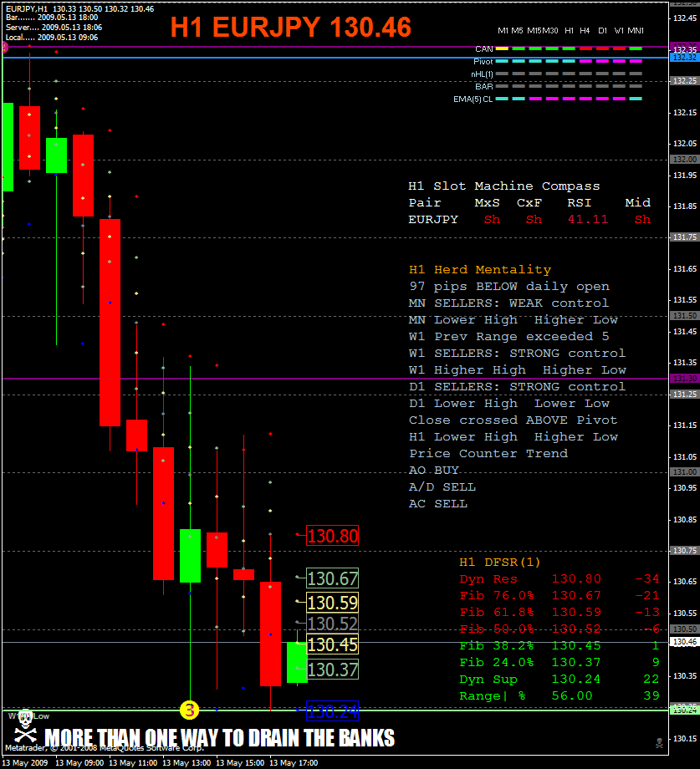Image resolution: width=700 pixels, height=769 pixels.
Task: Click the MN SELLERS: WEAK control line
Action: pos(508,303)
